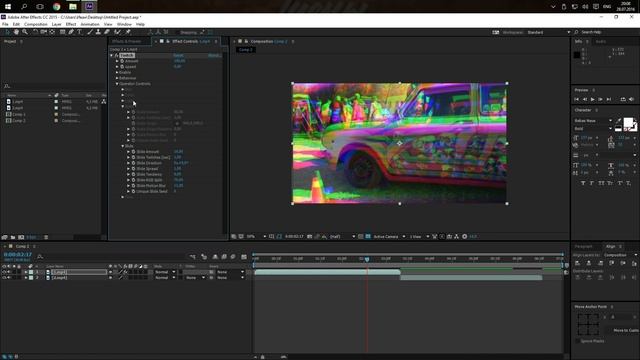Select the Clone Stamp tool

[x=98, y=32]
